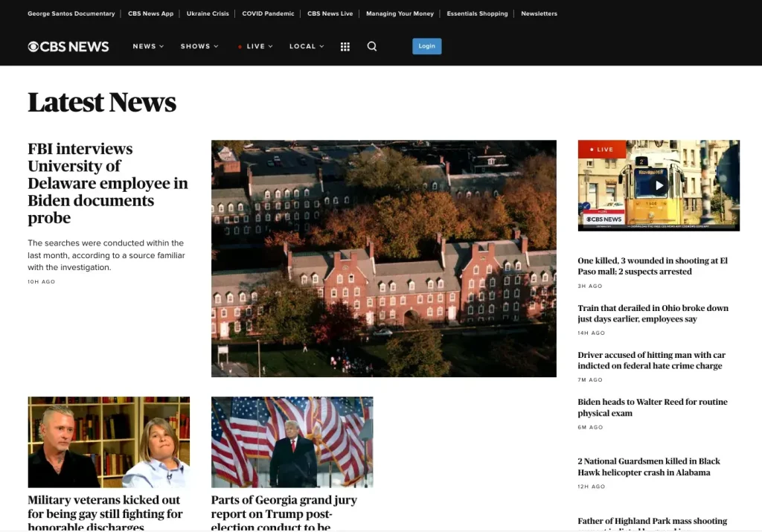Viewport: 762px width, 532px height.
Task: Open Georgia grand jury report headline
Action: coord(284,513)
